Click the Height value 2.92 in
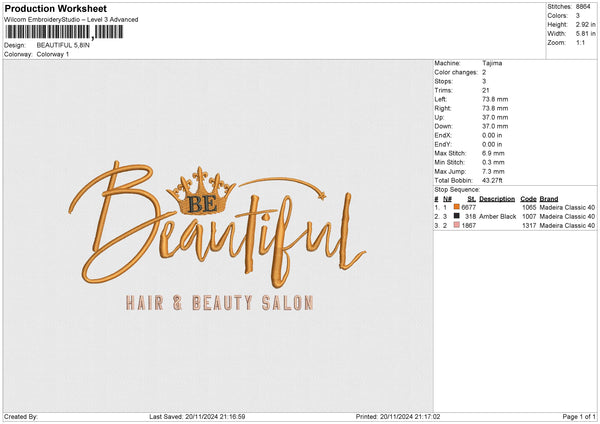This screenshot has height=424, width=600. (x=585, y=24)
